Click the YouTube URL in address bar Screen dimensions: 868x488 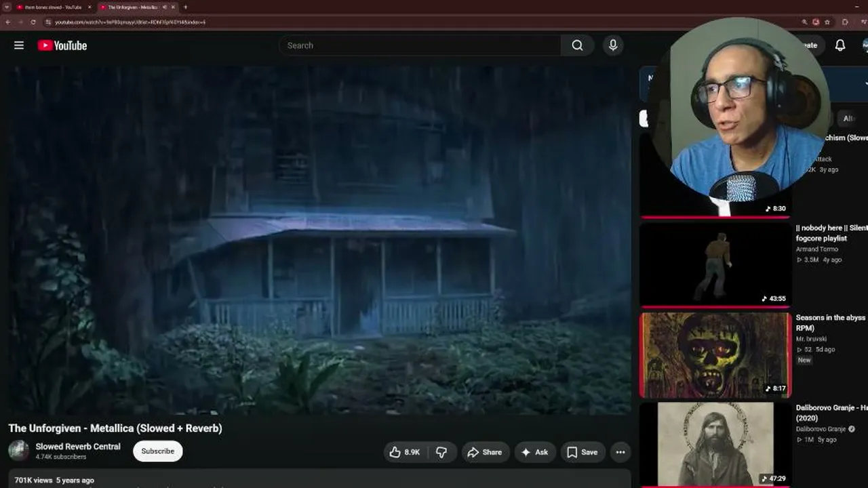click(130, 22)
